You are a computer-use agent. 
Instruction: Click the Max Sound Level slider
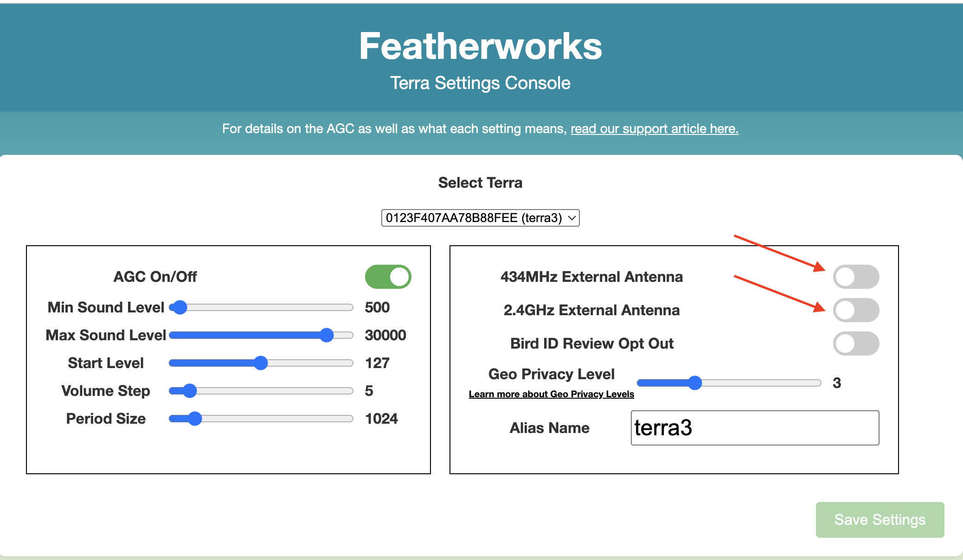[261, 335]
